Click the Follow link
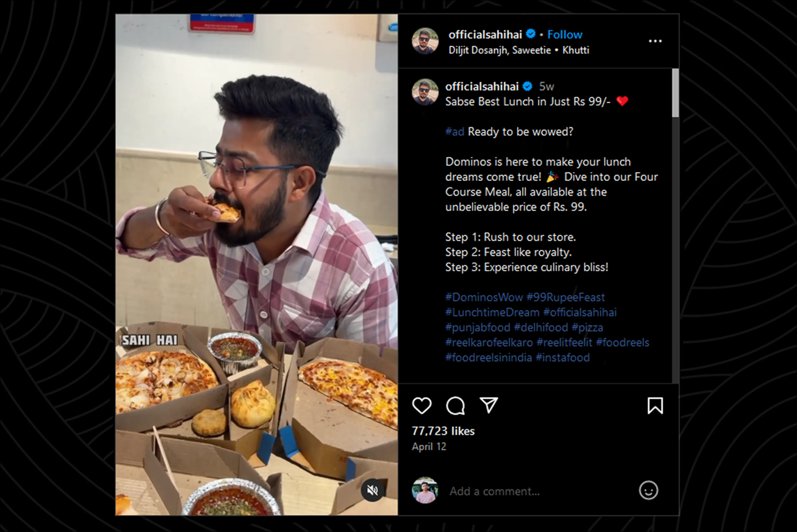 pos(565,35)
